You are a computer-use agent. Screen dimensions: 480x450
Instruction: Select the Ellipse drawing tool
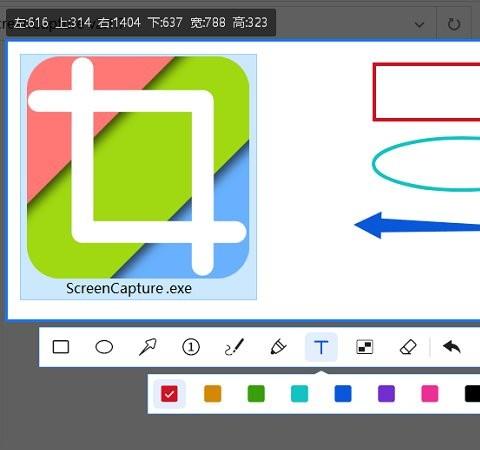[104, 347]
